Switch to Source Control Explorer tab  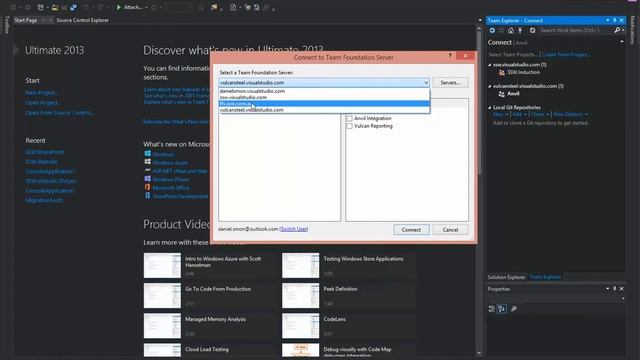coord(82,20)
